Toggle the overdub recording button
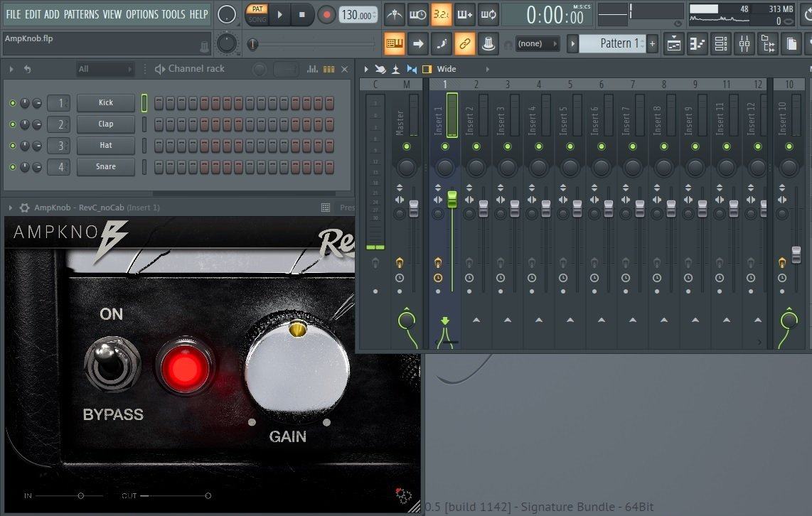This screenshot has width=812, height=516. [464, 15]
